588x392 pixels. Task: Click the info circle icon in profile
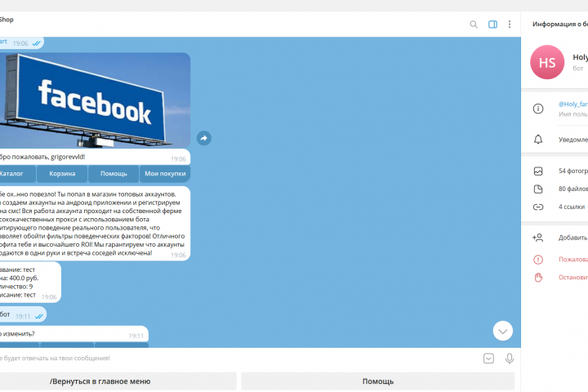click(x=538, y=109)
